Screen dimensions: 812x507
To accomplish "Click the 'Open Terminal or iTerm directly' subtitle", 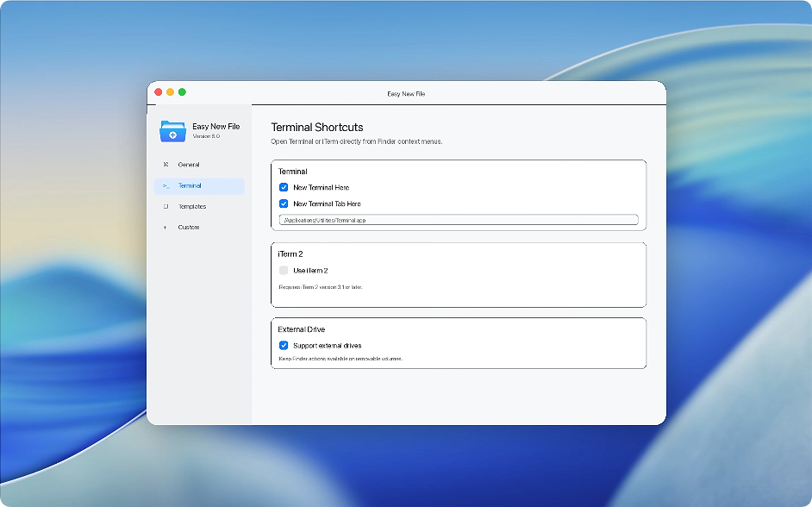I will (357, 141).
